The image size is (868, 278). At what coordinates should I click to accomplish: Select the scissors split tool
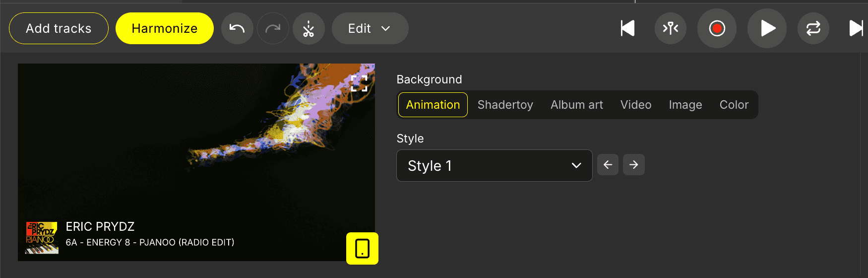(x=309, y=28)
